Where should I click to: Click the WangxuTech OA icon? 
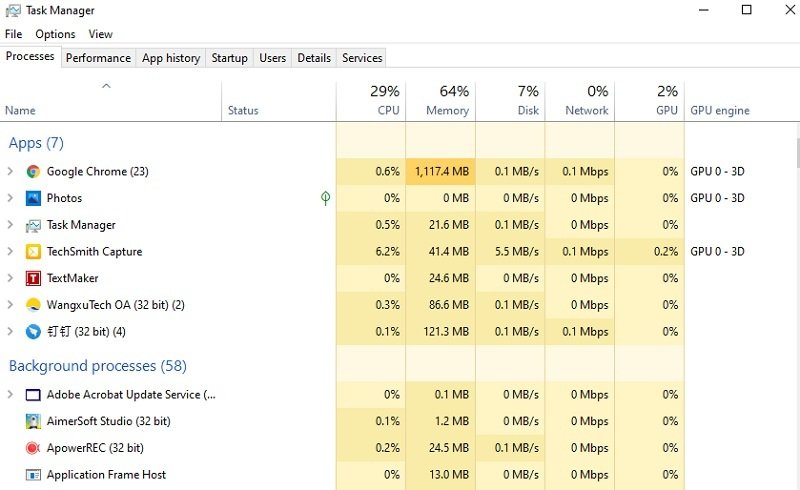click(x=33, y=305)
